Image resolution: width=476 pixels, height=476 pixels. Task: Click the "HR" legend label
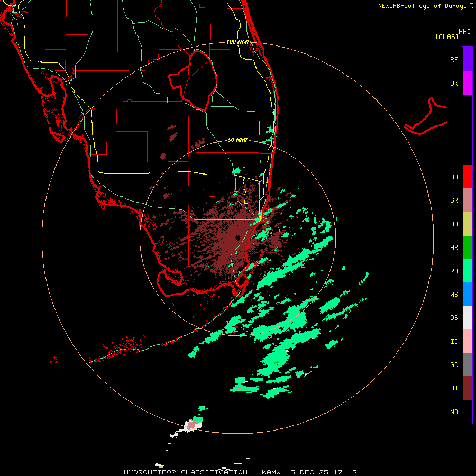point(454,248)
